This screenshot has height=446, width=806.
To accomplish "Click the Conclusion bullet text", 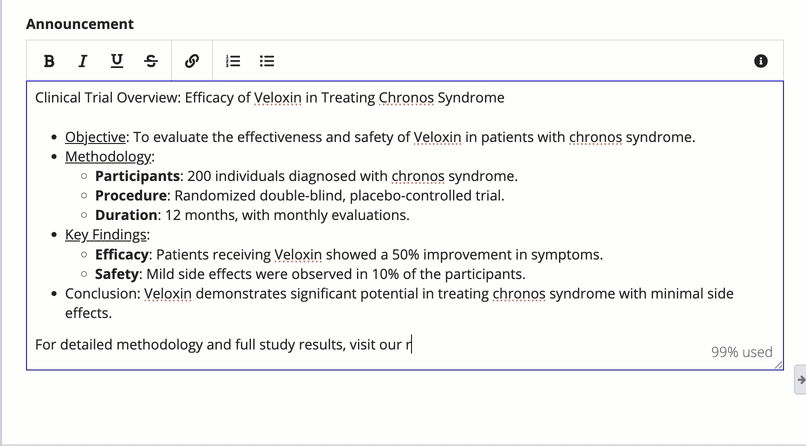I will tap(399, 303).
